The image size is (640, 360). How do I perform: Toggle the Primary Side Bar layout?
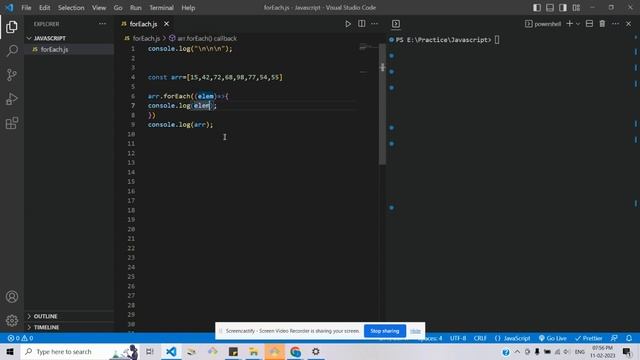537,8
